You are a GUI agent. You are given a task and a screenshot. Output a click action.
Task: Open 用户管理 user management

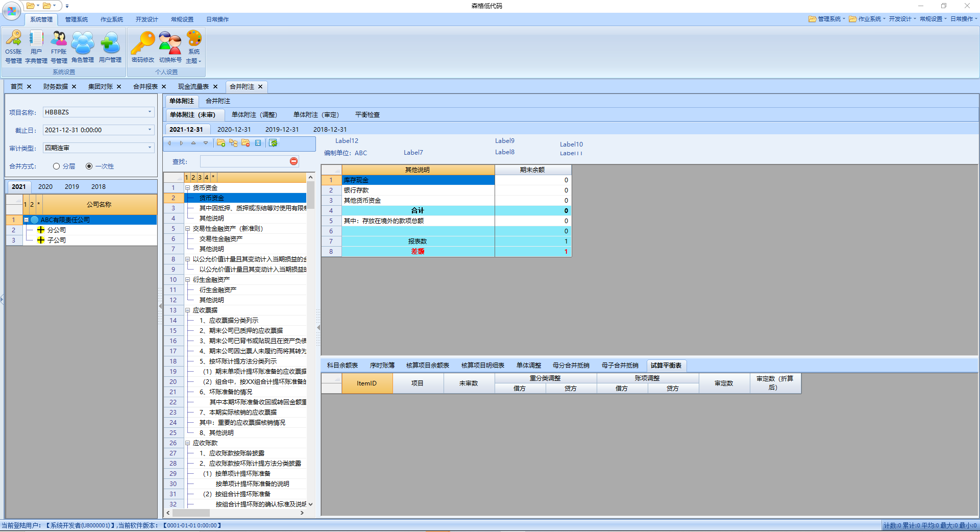coord(110,47)
